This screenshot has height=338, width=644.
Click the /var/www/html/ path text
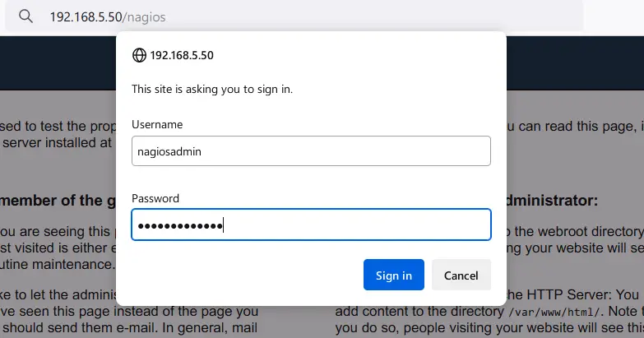point(554,313)
